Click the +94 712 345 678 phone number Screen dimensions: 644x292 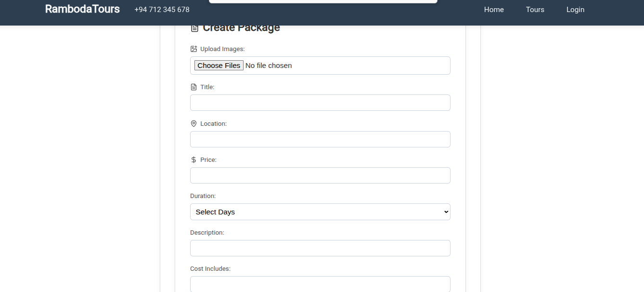162,10
